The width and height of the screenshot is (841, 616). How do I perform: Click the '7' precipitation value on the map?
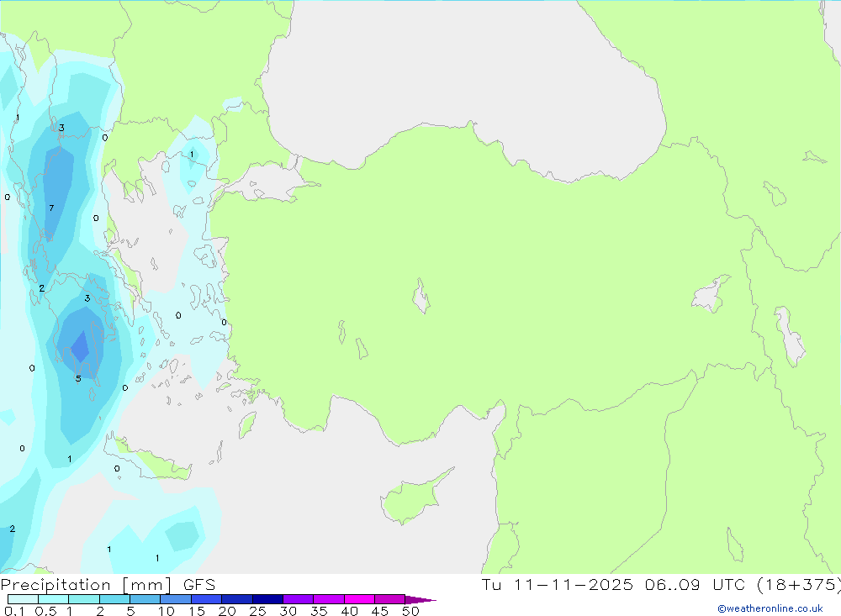(x=51, y=208)
